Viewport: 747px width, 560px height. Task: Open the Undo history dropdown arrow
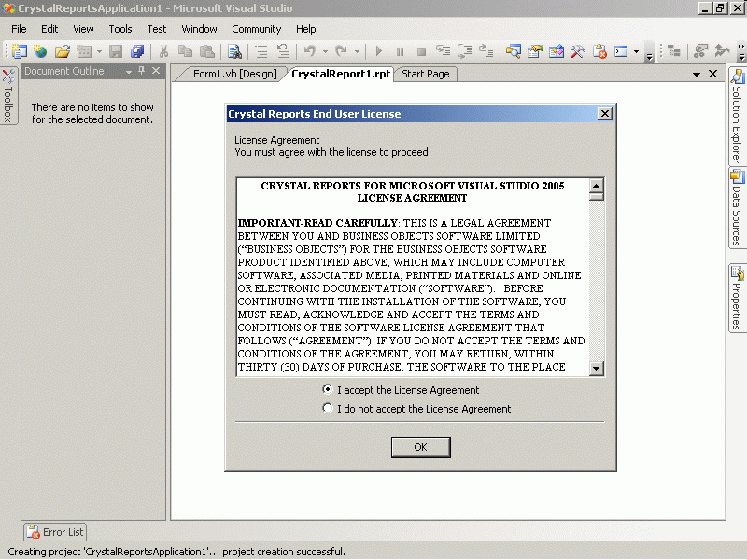click(325, 51)
